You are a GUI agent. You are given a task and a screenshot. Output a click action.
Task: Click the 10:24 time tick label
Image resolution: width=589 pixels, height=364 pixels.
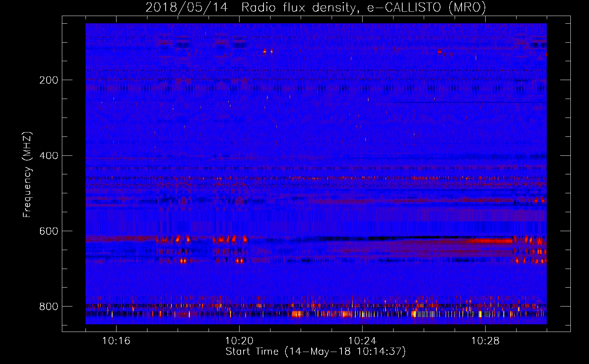pyautogui.click(x=362, y=341)
